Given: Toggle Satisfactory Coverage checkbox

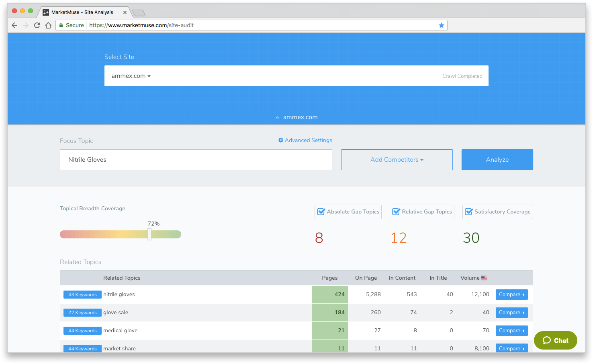Looking at the screenshot, I should pyautogui.click(x=469, y=211).
